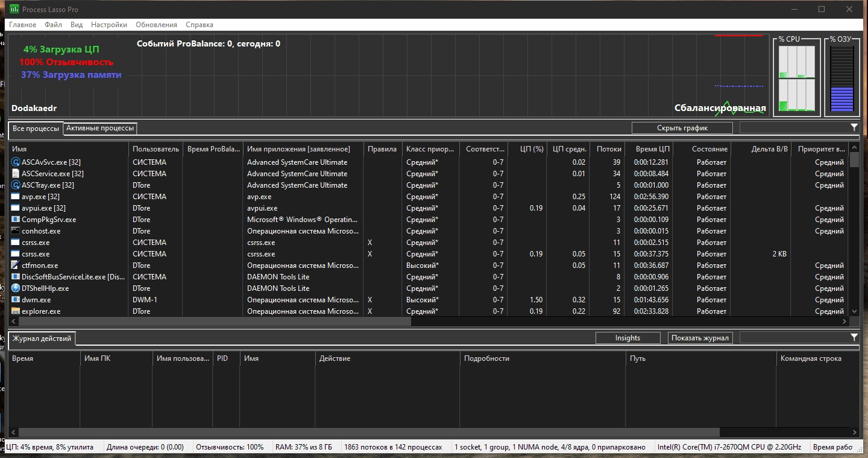Click the process list vertical scrollbar down arrow

tap(854, 311)
